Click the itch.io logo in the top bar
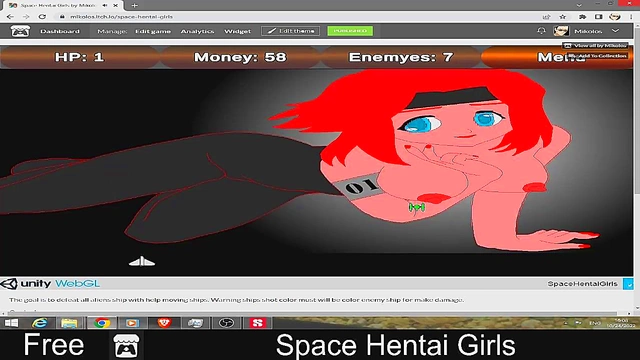This screenshot has height=360, width=640. (x=20, y=31)
